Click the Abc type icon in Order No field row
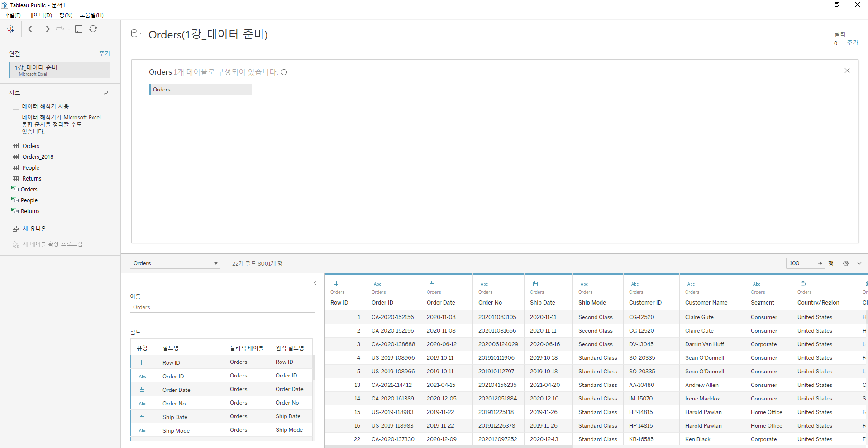The height and width of the screenshot is (448, 868). coord(143,404)
